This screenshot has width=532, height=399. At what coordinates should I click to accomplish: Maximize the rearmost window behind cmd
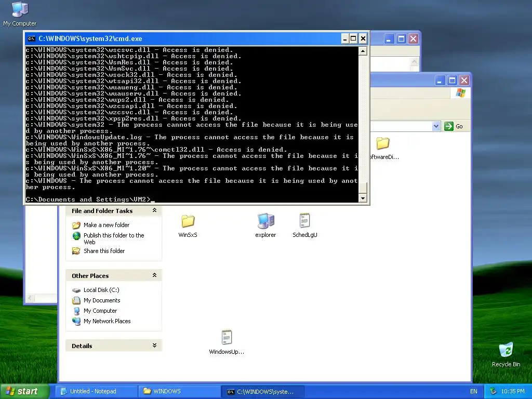point(401,38)
